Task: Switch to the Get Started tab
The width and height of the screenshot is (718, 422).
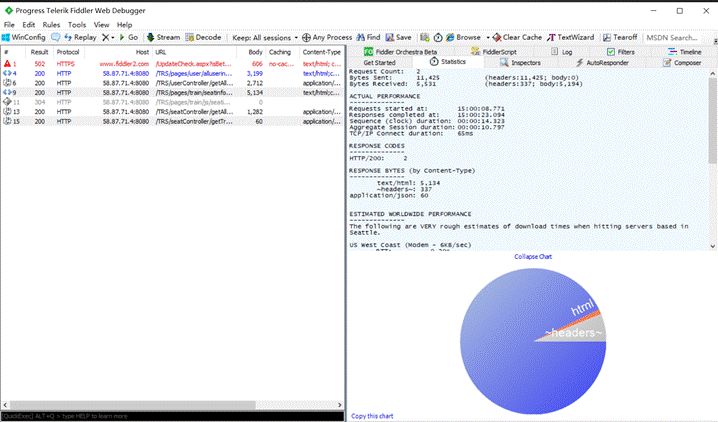Action: pos(380,62)
